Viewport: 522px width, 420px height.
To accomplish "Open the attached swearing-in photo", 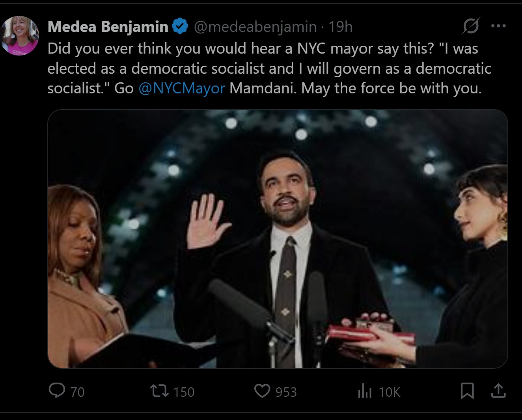I will tap(278, 239).
